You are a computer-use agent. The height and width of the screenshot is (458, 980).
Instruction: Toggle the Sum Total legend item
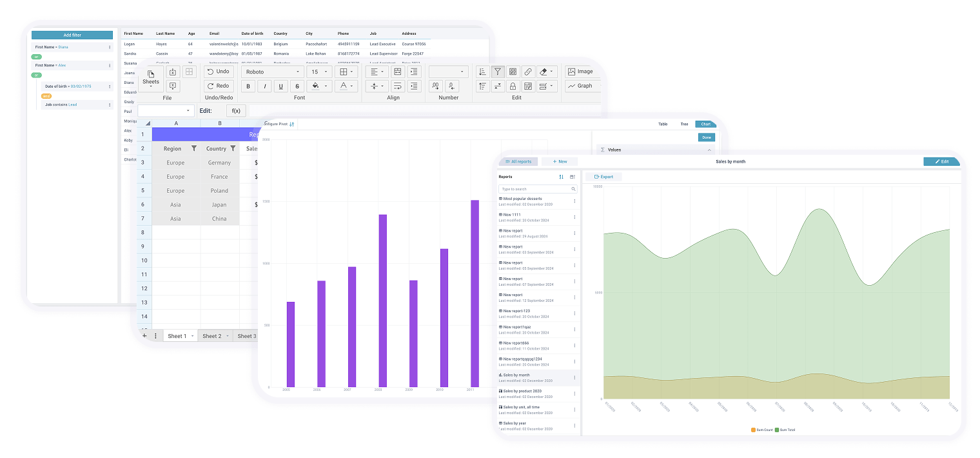[x=785, y=430]
